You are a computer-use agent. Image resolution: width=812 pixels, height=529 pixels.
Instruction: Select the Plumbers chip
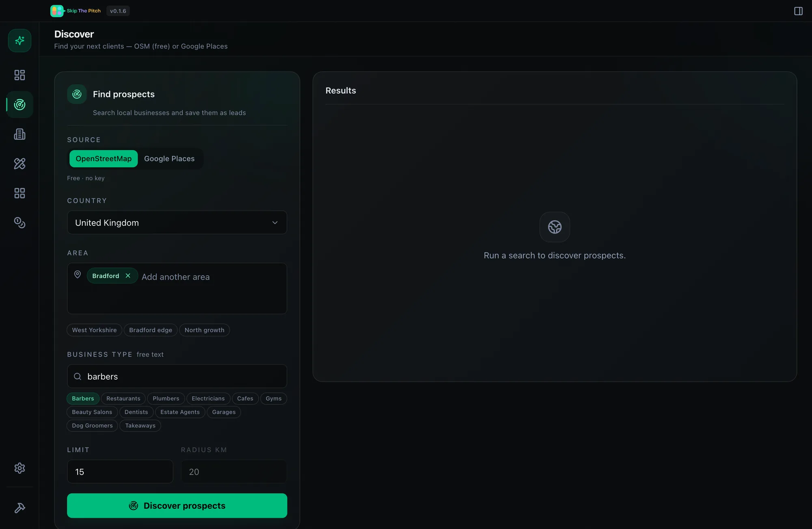166,399
